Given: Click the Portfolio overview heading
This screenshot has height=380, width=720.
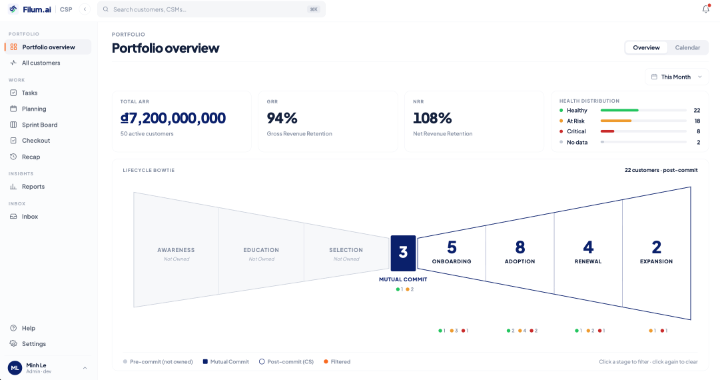Looking at the screenshot, I should (x=165, y=48).
